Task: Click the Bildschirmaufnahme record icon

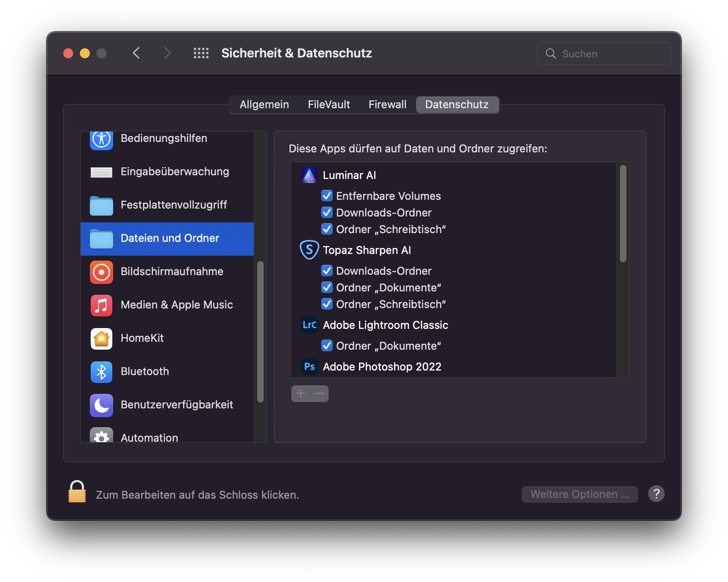Action: [102, 272]
